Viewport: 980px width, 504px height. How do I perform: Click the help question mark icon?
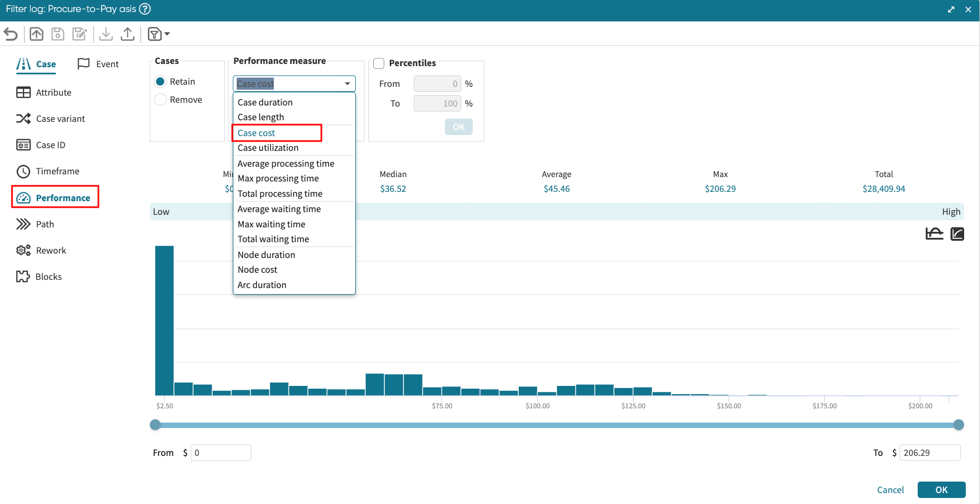[x=145, y=9]
